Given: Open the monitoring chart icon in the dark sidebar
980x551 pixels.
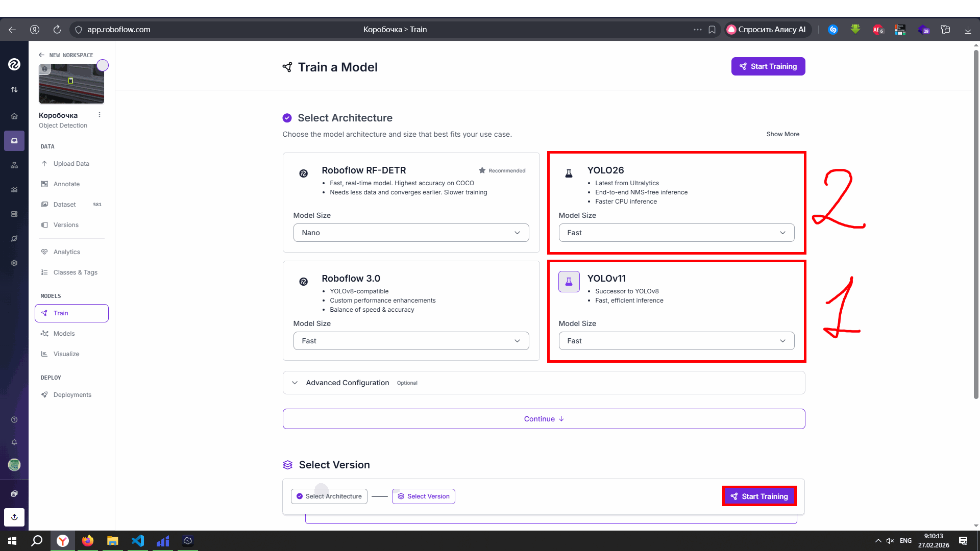Looking at the screenshot, I should click(x=14, y=190).
